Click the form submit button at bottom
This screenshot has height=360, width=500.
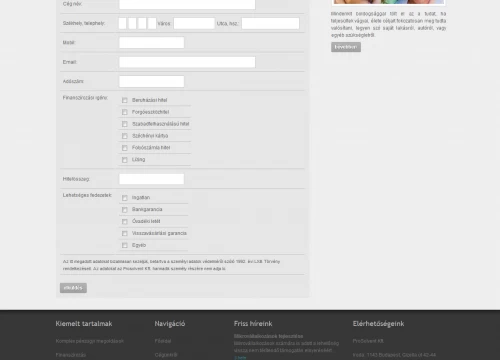[73, 288]
